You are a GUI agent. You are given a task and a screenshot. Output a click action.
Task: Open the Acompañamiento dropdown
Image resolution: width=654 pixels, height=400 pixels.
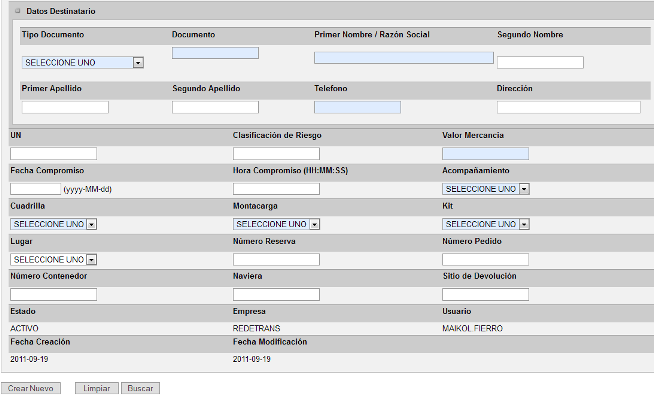pyautogui.click(x=485, y=189)
